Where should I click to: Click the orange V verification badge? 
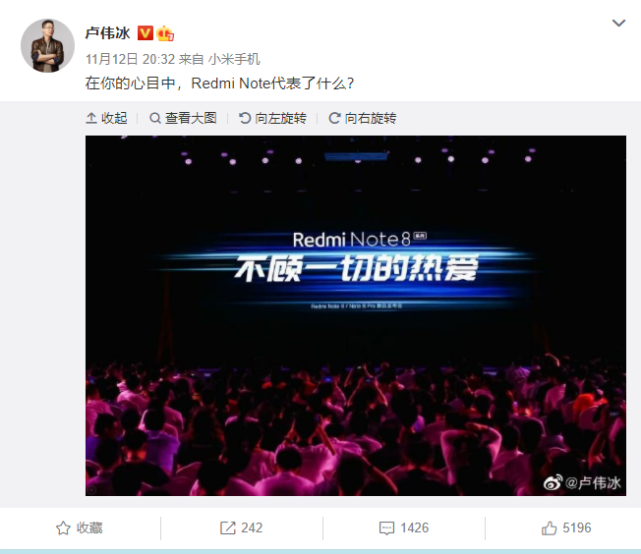[x=145, y=33]
